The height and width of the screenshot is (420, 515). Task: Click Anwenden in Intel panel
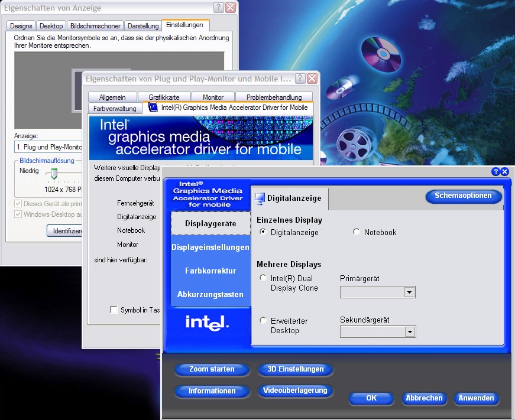[x=476, y=398]
